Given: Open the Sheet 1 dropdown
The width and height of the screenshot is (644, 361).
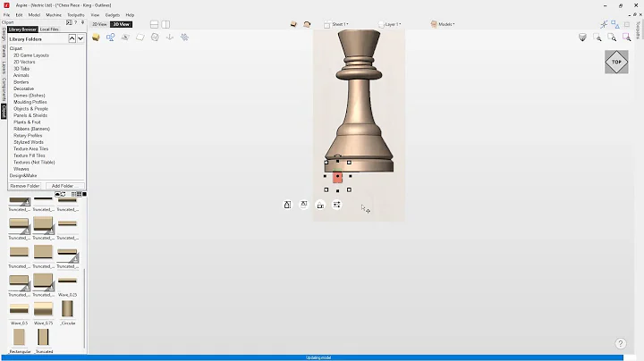Looking at the screenshot, I should [x=336, y=24].
